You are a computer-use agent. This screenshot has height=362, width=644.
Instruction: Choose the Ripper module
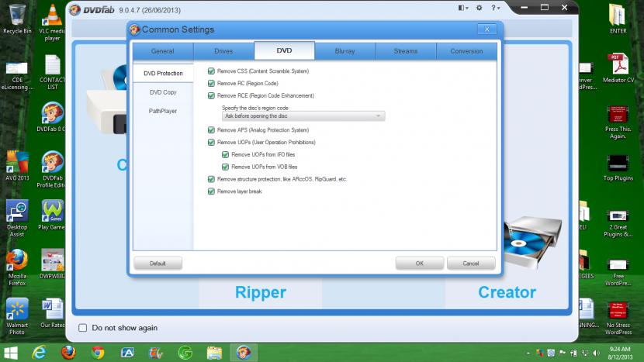(x=261, y=292)
